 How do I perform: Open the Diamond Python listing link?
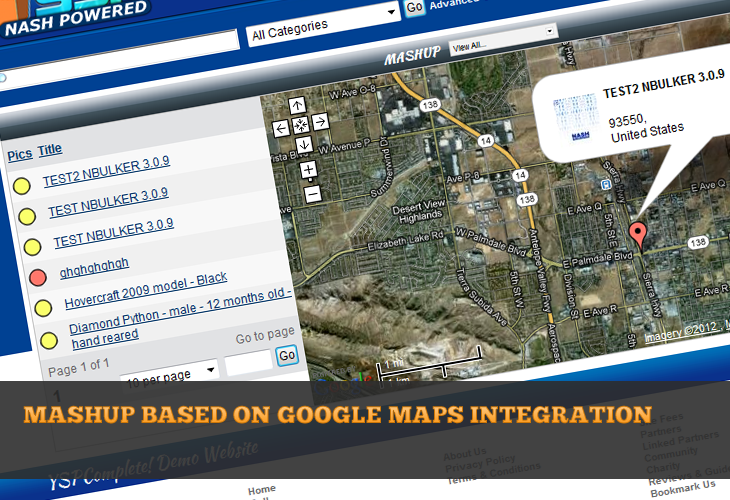pyautogui.click(x=180, y=317)
